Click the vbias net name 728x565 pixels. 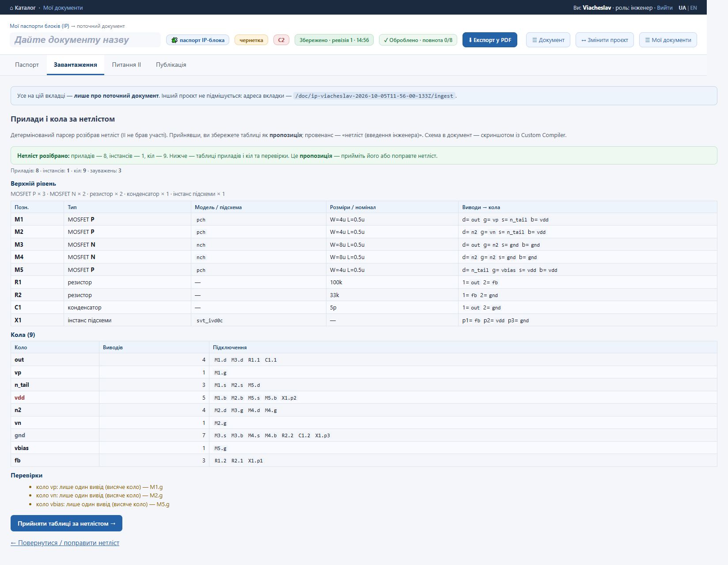22,448
